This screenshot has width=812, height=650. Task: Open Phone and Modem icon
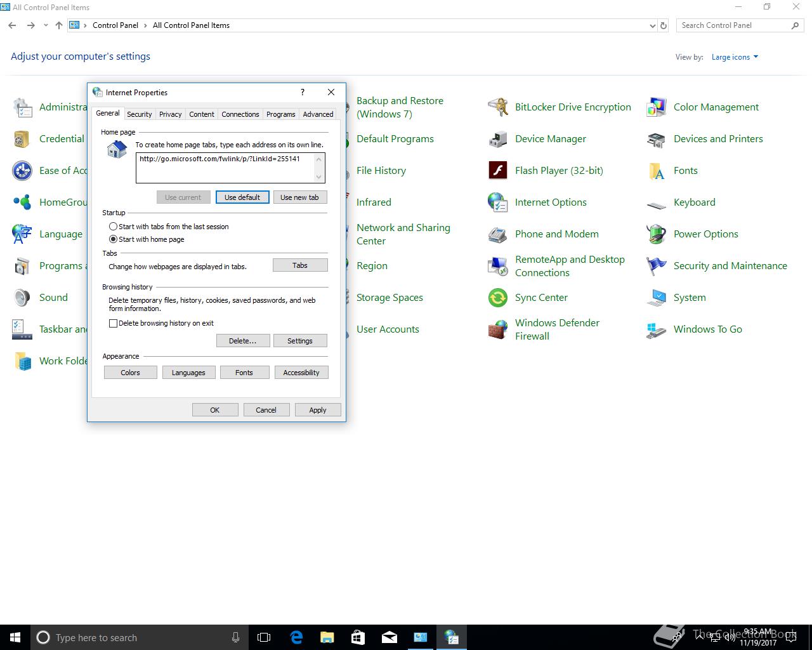tap(498, 234)
